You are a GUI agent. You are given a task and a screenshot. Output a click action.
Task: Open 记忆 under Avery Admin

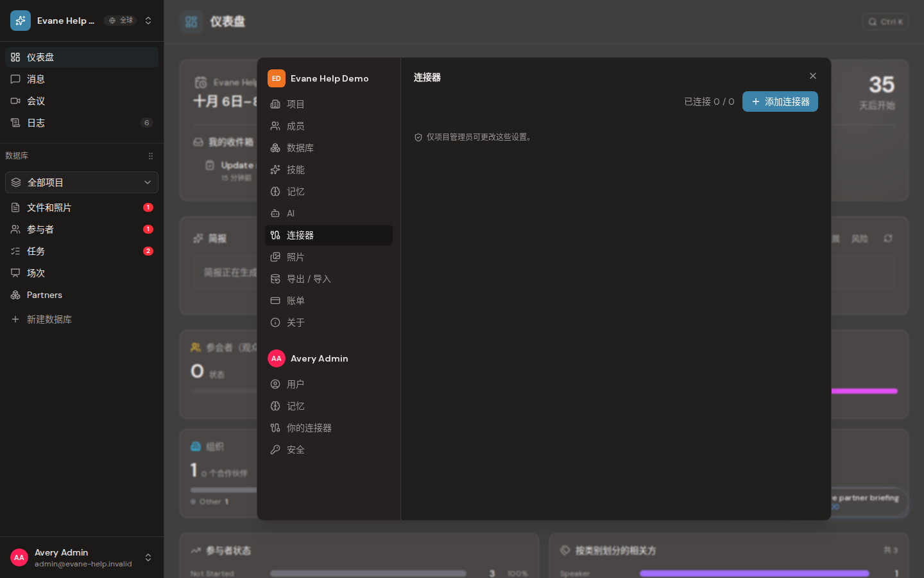[x=329, y=406]
